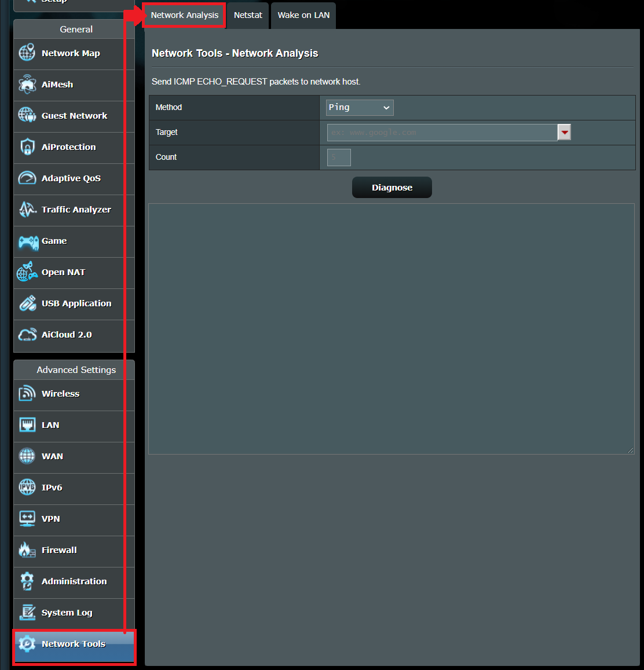Click the Count number field
Screen dimensions: 644x670
coord(339,158)
